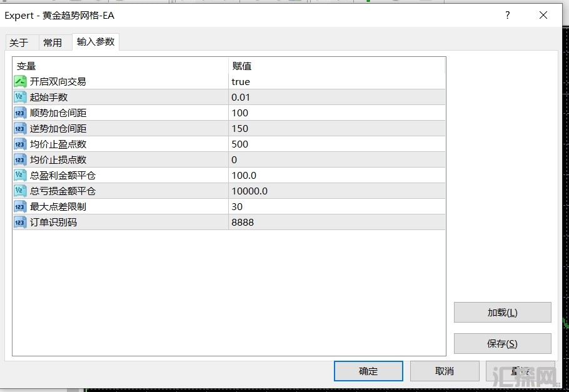Open the help question mark button
This screenshot has height=392, width=569.
pyautogui.click(x=507, y=16)
